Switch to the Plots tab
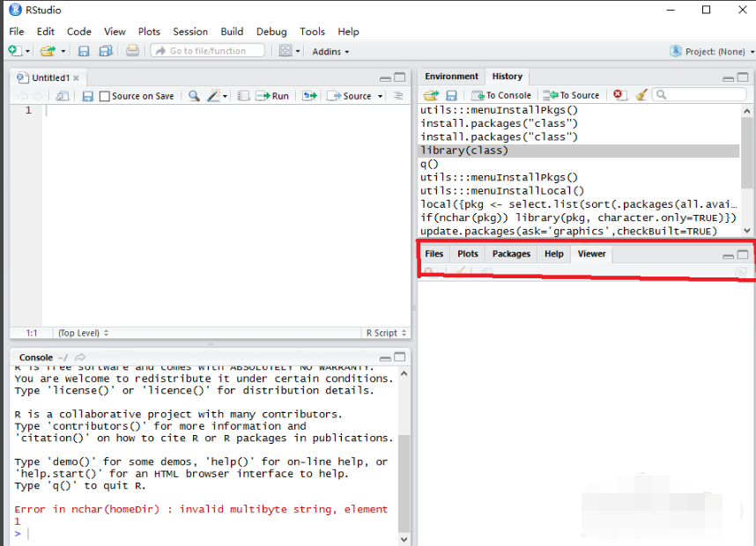The width and height of the screenshot is (756, 546). tap(468, 254)
